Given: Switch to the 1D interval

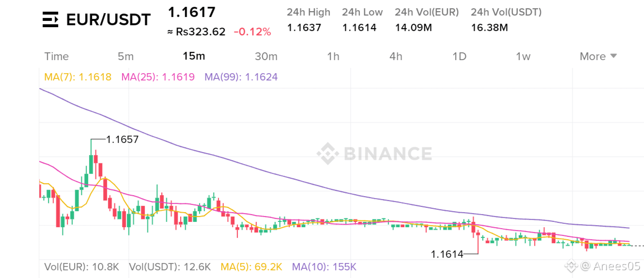Looking at the screenshot, I should 459,56.
